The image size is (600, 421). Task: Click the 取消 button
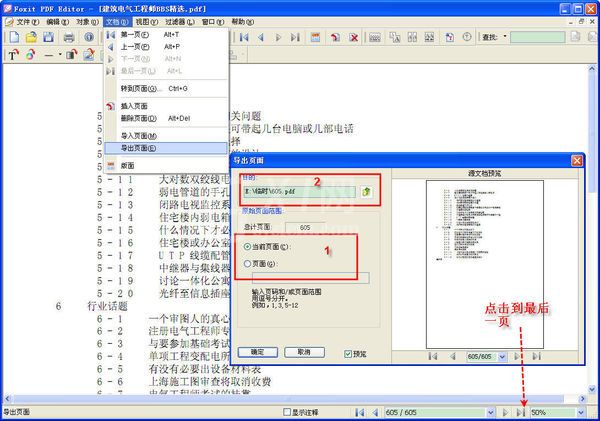click(x=304, y=352)
